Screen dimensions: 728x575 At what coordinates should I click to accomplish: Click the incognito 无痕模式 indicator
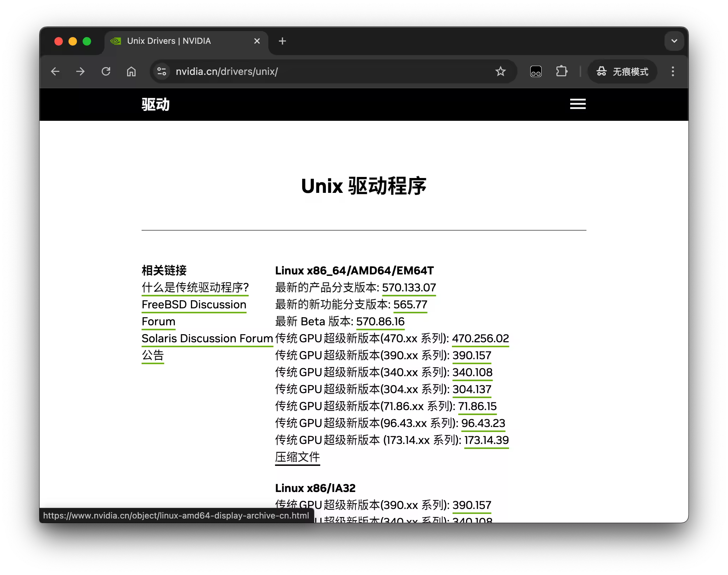(622, 72)
